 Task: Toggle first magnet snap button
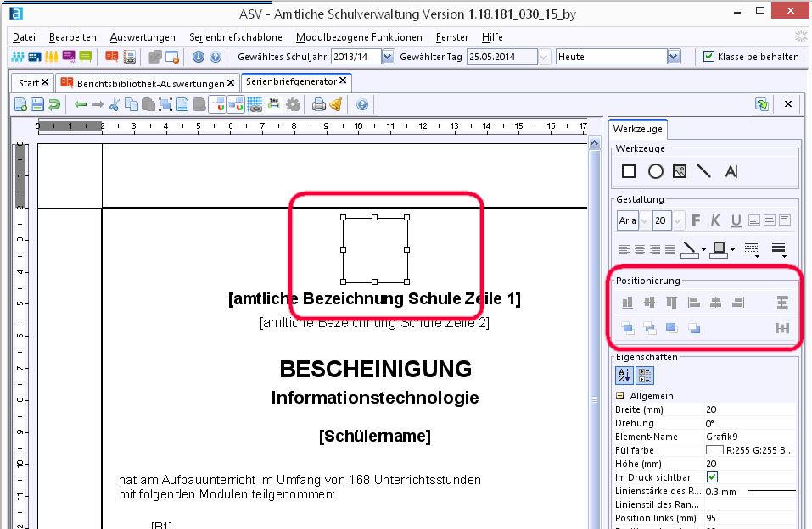click(x=217, y=105)
